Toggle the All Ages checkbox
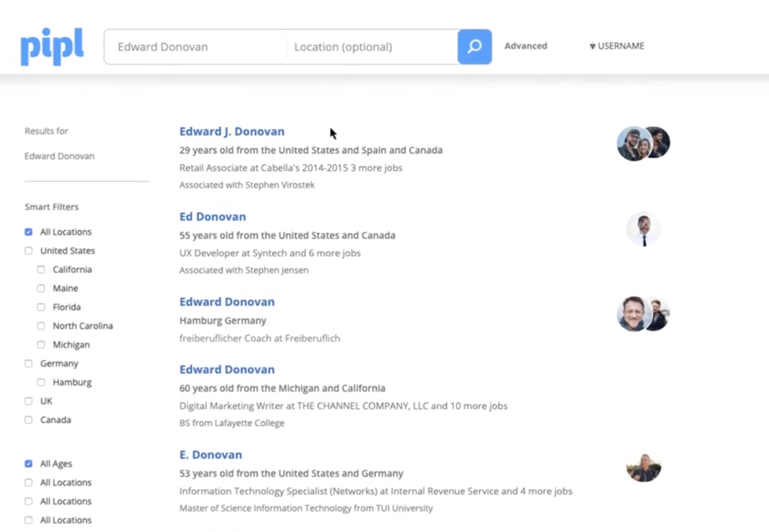The image size is (769, 532). pos(29,464)
